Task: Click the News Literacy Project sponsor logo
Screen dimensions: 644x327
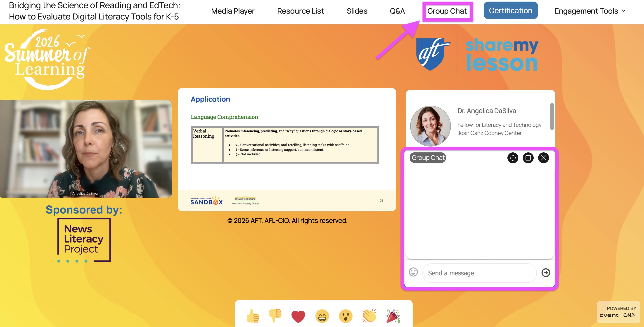Action: [x=84, y=240]
